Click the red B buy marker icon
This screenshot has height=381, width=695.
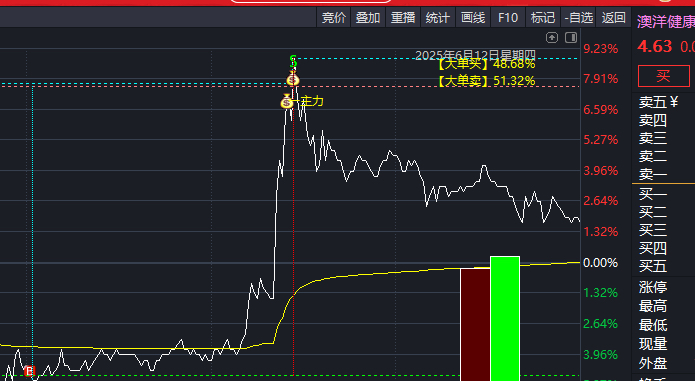30,371
